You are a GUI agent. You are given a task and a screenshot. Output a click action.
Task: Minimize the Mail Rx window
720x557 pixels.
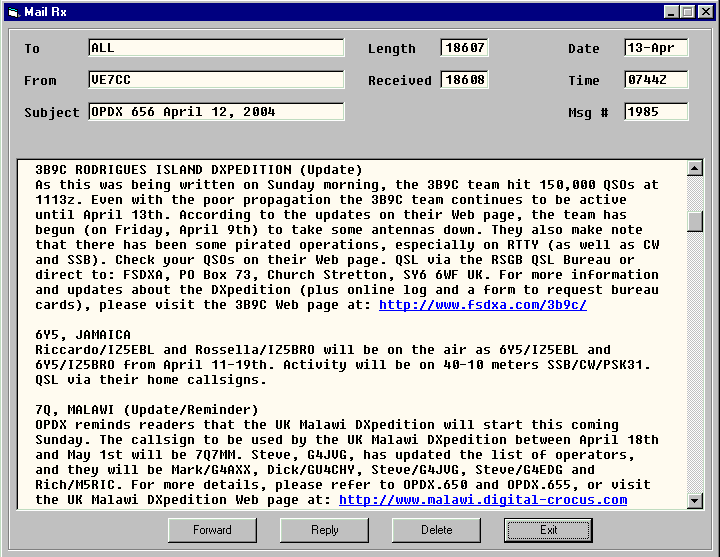[671, 11]
